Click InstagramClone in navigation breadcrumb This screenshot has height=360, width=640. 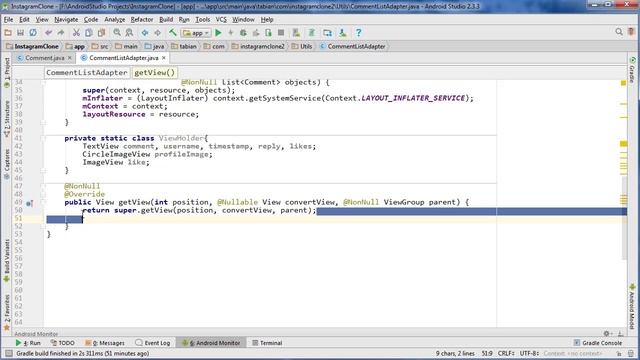point(33,47)
